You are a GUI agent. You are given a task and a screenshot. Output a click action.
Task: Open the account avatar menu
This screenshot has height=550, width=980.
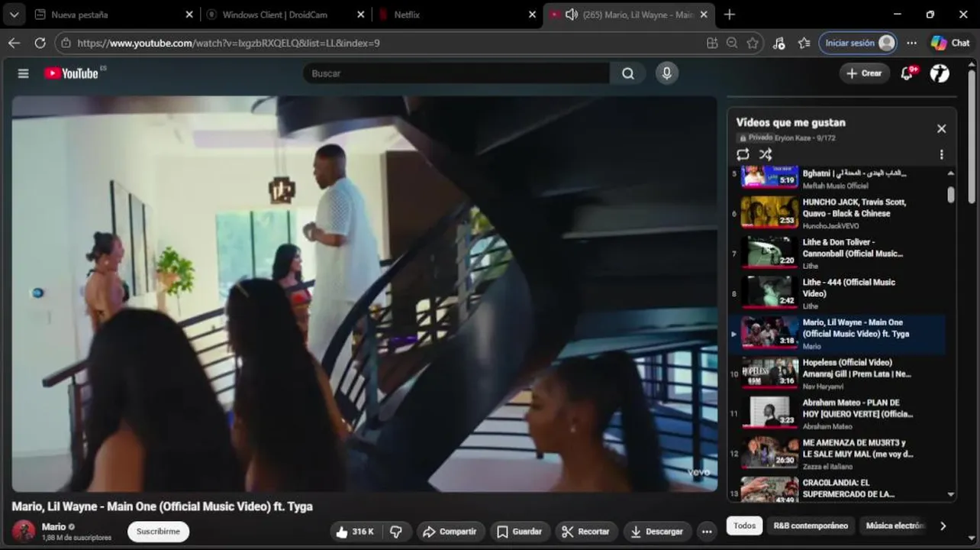(x=940, y=73)
